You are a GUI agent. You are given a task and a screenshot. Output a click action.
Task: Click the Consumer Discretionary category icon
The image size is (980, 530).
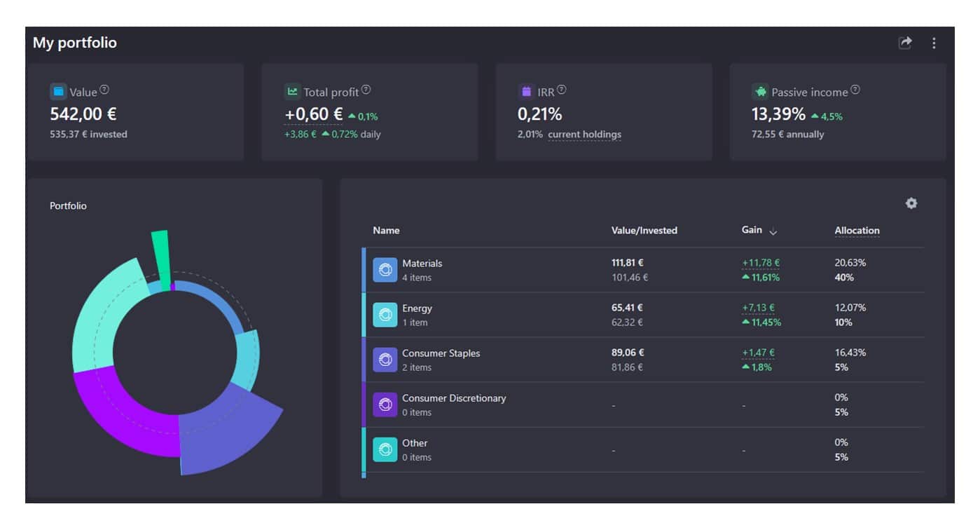[x=385, y=405]
